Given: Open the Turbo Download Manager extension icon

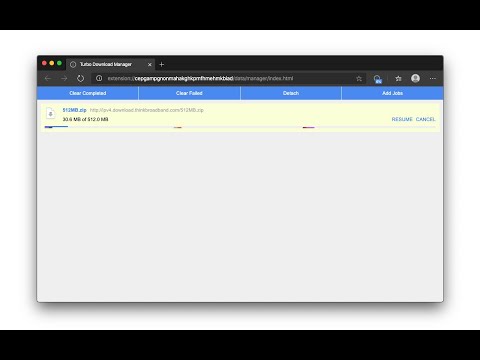Looking at the screenshot, I should click(377, 79).
